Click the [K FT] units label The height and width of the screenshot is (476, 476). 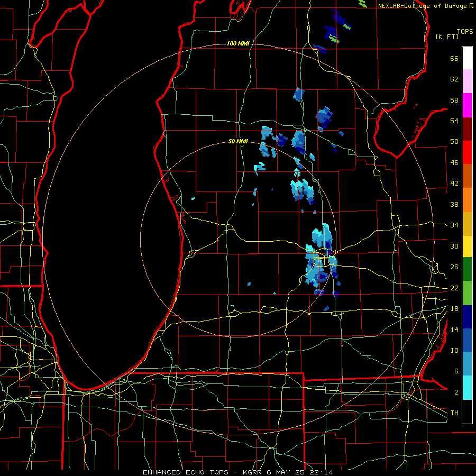[x=447, y=36]
